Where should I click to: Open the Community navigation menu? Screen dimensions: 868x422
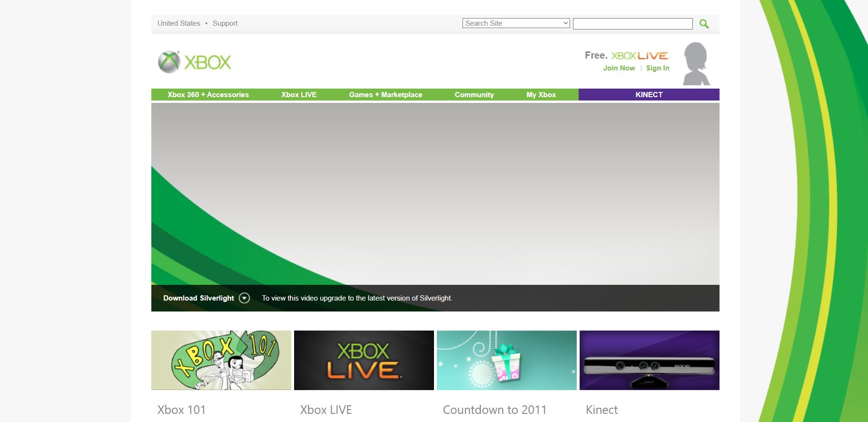point(474,95)
